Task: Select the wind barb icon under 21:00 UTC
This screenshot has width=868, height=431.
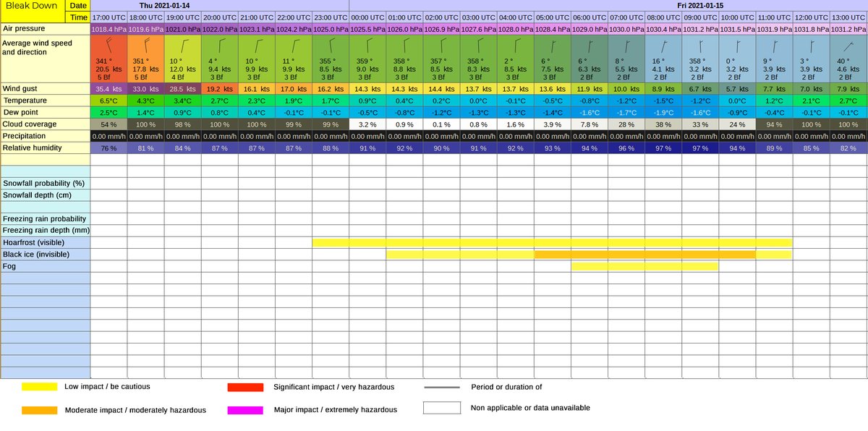Action: (258, 48)
